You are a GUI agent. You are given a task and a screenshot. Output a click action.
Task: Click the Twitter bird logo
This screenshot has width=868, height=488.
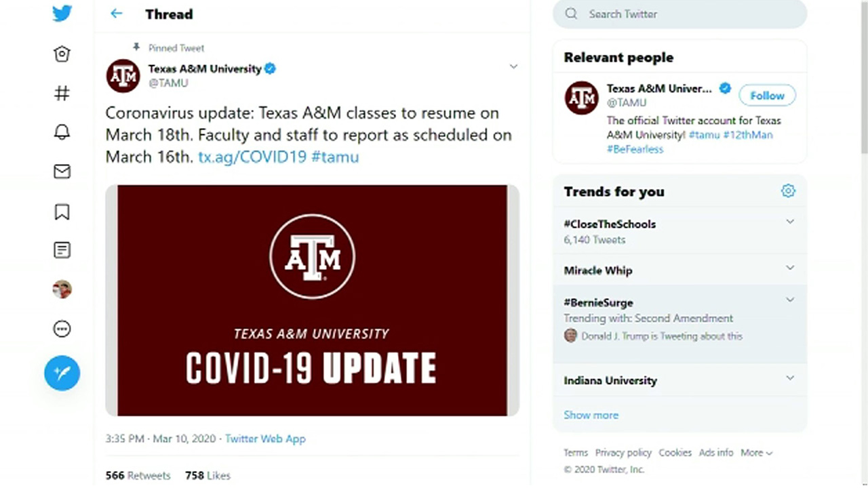pos(62,14)
